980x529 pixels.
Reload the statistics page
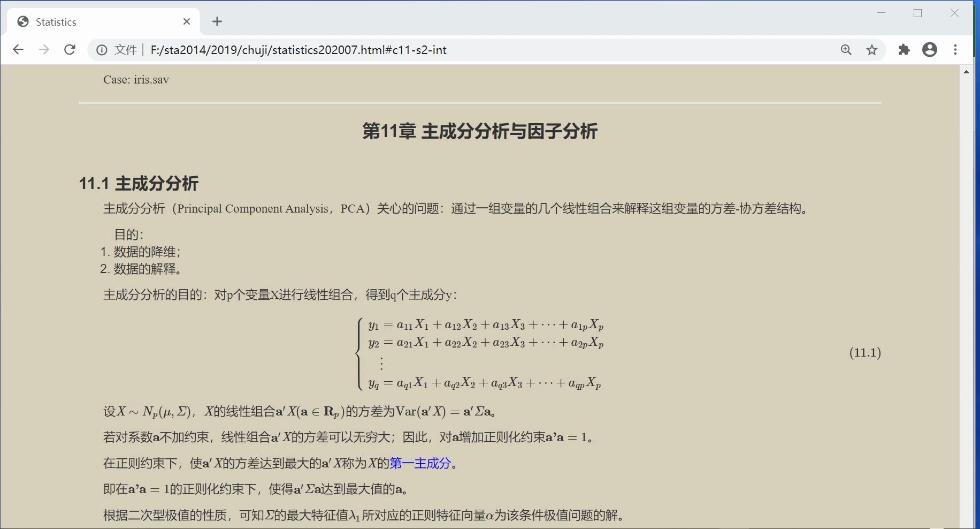(x=70, y=49)
